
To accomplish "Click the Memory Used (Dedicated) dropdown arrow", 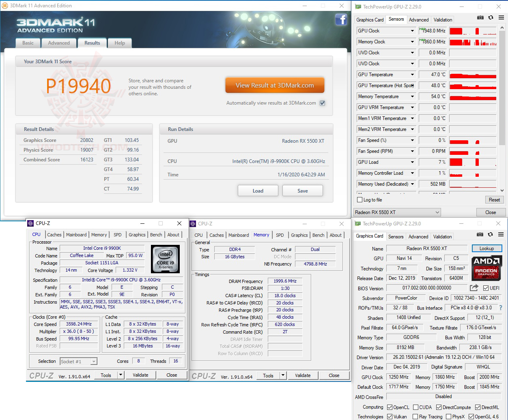I will pyautogui.click(x=412, y=184).
